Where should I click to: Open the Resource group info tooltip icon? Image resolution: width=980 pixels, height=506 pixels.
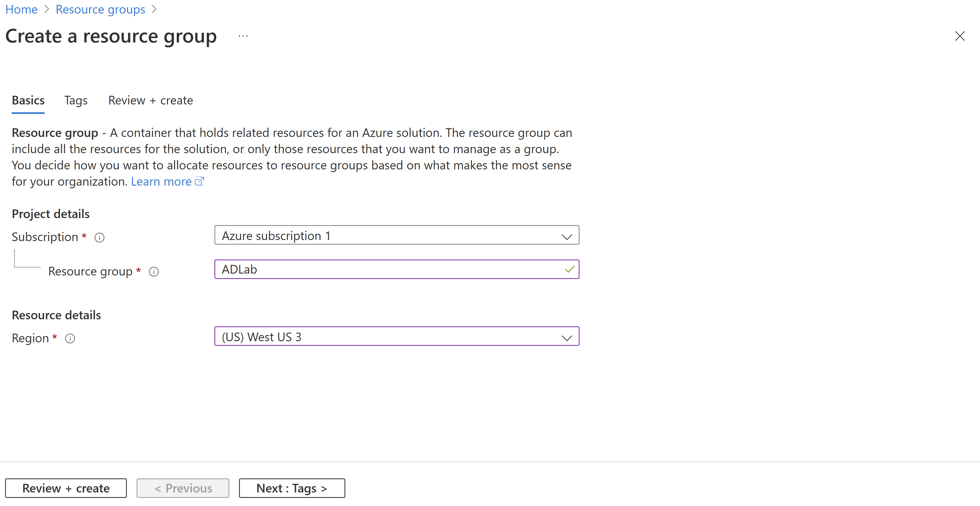tap(154, 271)
